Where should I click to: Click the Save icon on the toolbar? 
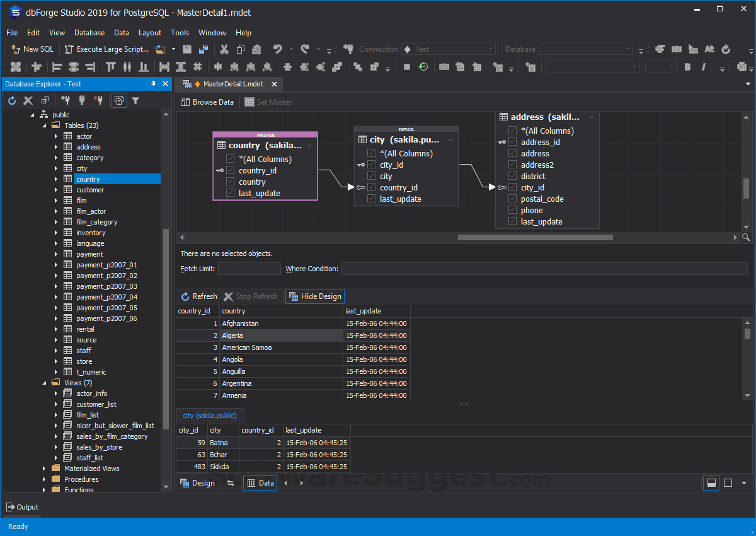pos(186,49)
